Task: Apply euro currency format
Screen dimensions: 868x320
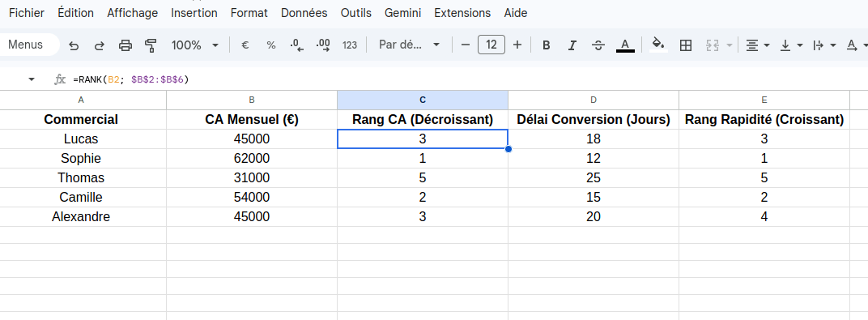Action: point(245,45)
